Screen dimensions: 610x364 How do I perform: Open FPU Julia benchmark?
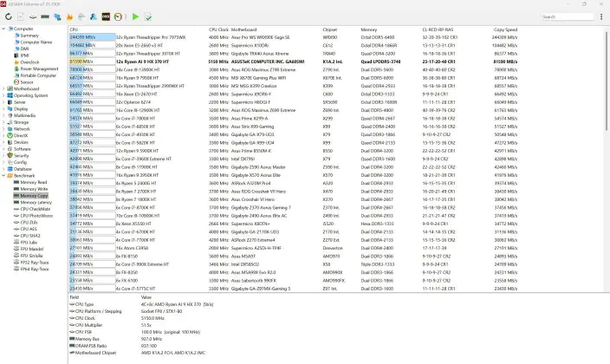point(29,242)
